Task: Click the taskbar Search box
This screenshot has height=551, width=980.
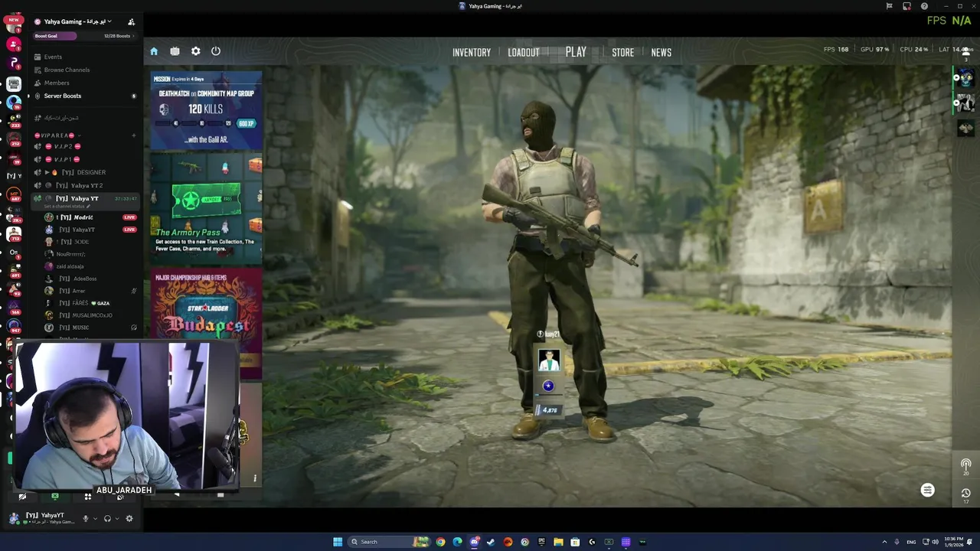Action: pyautogui.click(x=389, y=542)
